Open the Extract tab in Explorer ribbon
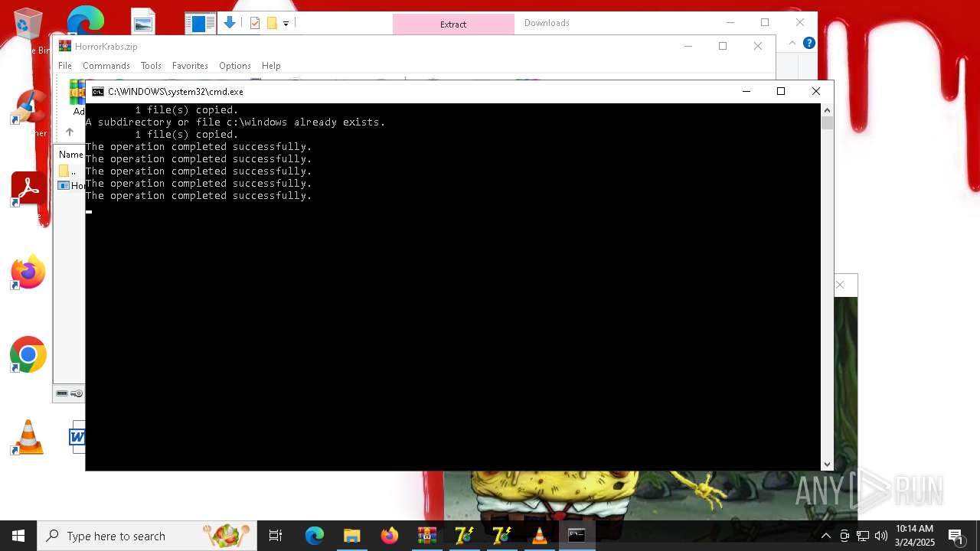 coord(453,24)
